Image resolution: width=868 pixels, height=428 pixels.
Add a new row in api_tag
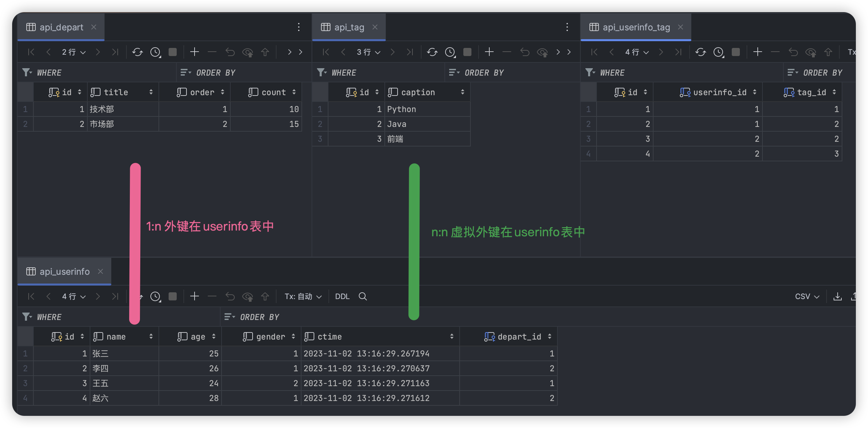pos(489,52)
